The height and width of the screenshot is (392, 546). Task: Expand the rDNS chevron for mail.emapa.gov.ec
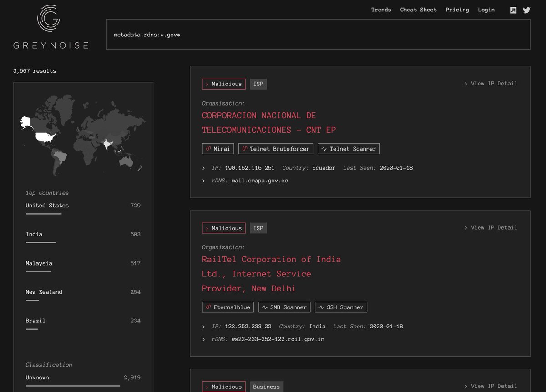click(204, 181)
